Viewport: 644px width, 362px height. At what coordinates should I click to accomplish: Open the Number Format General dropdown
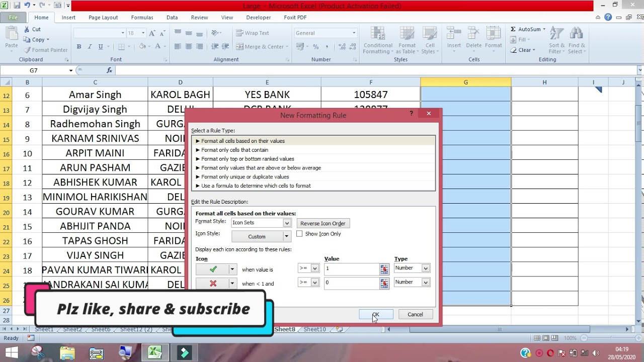(354, 33)
